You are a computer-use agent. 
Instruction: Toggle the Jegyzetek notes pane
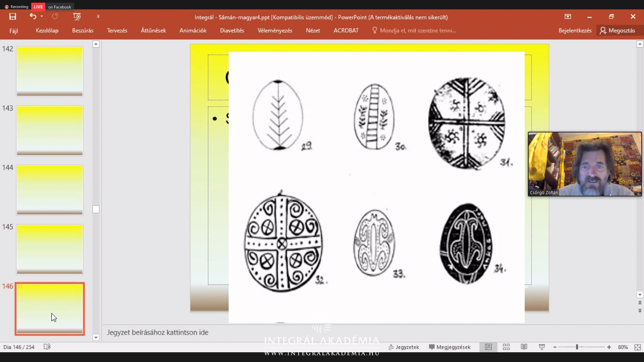[404, 347]
